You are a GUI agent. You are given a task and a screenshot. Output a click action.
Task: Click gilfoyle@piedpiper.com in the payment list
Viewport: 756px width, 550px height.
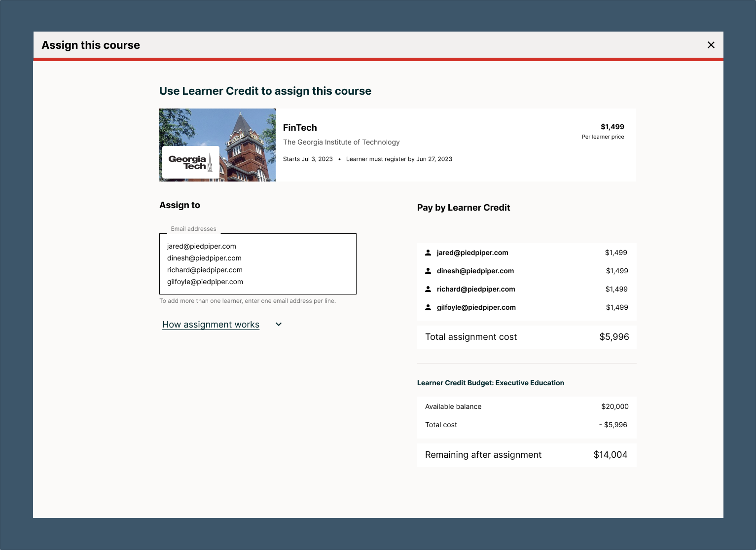[476, 307]
